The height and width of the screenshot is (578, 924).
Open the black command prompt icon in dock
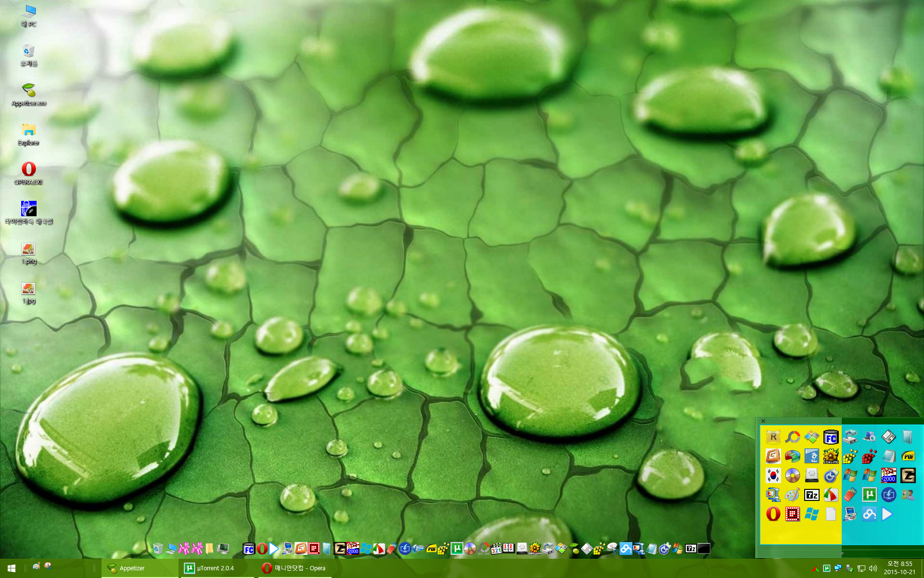[x=704, y=548]
